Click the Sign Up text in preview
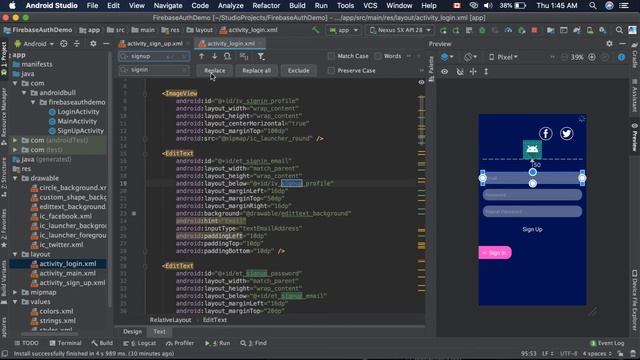 click(532, 229)
